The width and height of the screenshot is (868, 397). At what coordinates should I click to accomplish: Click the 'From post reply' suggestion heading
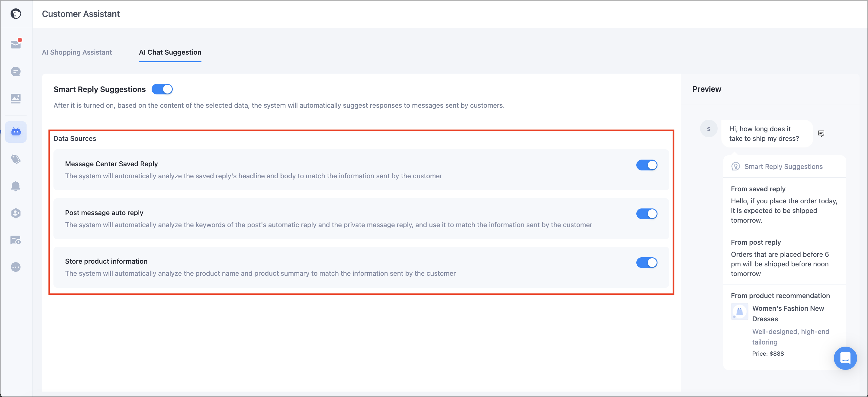coord(756,242)
